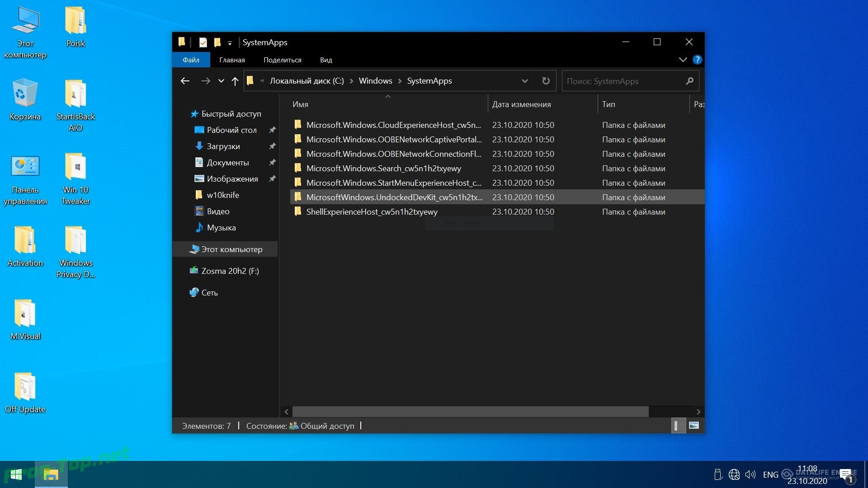This screenshot has width=868, height=488.
Task: Select w10knife in navigation pane
Action: (x=217, y=195)
